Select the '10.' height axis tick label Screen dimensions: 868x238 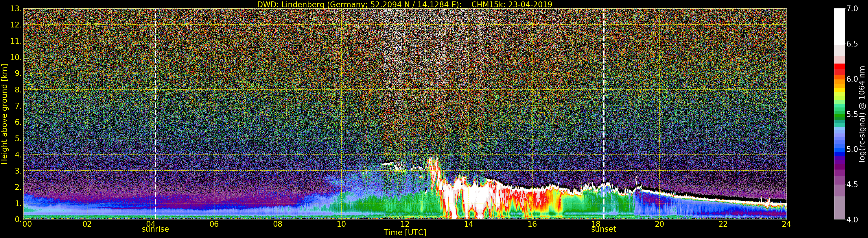(16, 57)
